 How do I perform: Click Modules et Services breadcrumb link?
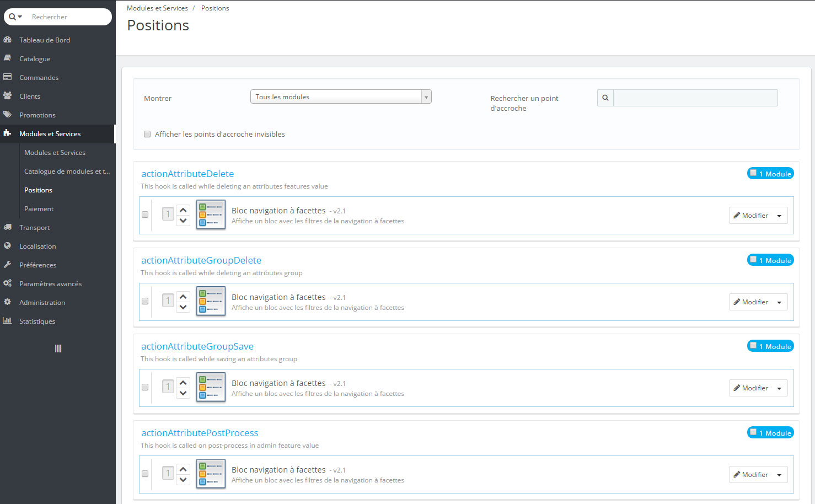[157, 8]
